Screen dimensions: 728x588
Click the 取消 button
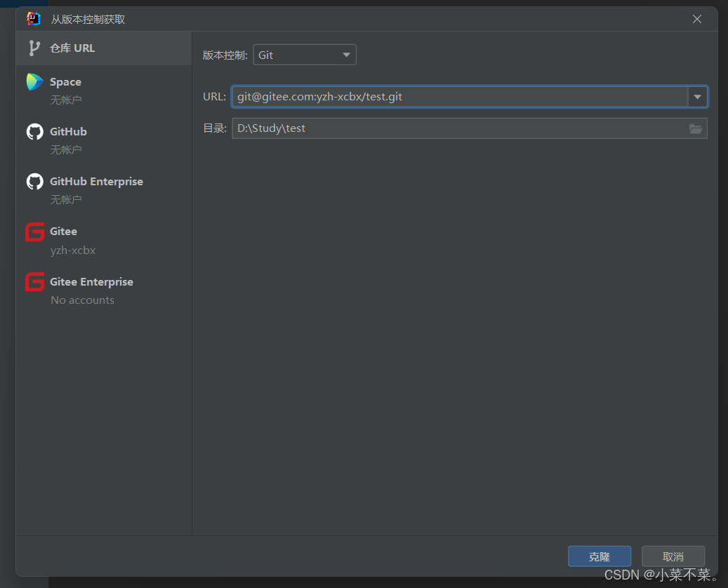[673, 556]
